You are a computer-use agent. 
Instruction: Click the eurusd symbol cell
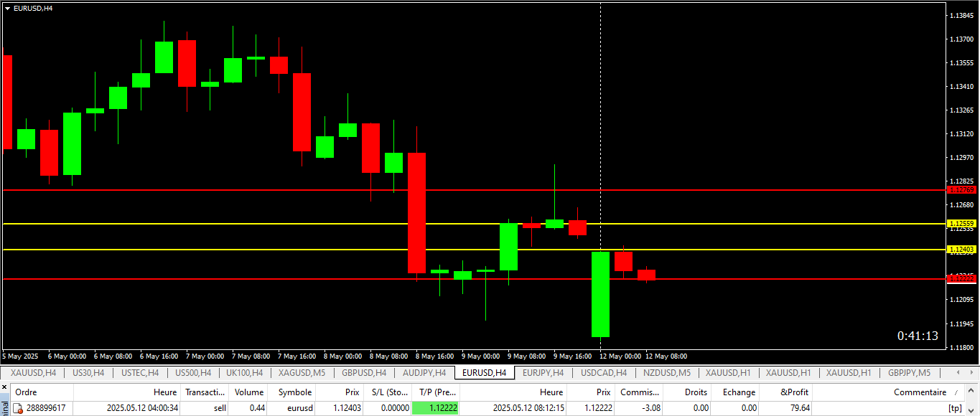(x=300, y=408)
